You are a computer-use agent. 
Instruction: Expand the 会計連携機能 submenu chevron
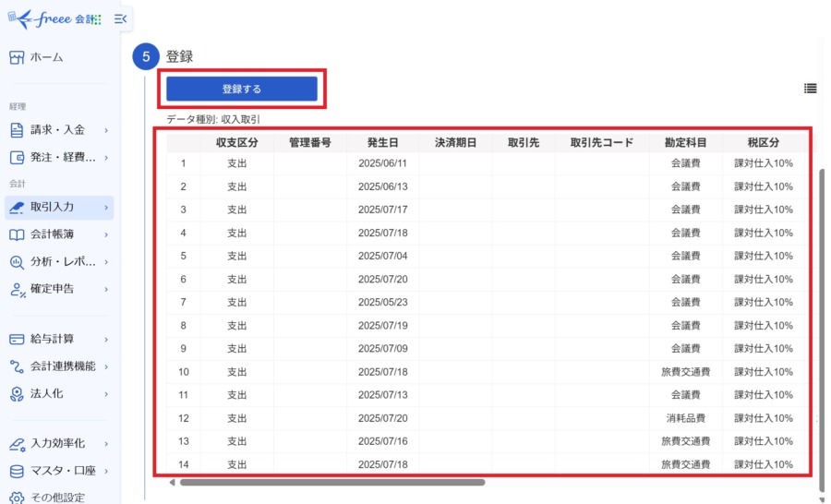(x=106, y=366)
